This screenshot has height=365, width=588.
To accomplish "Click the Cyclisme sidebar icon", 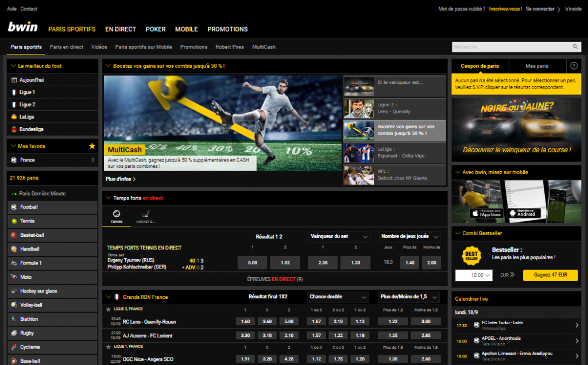I will pos(14,347).
